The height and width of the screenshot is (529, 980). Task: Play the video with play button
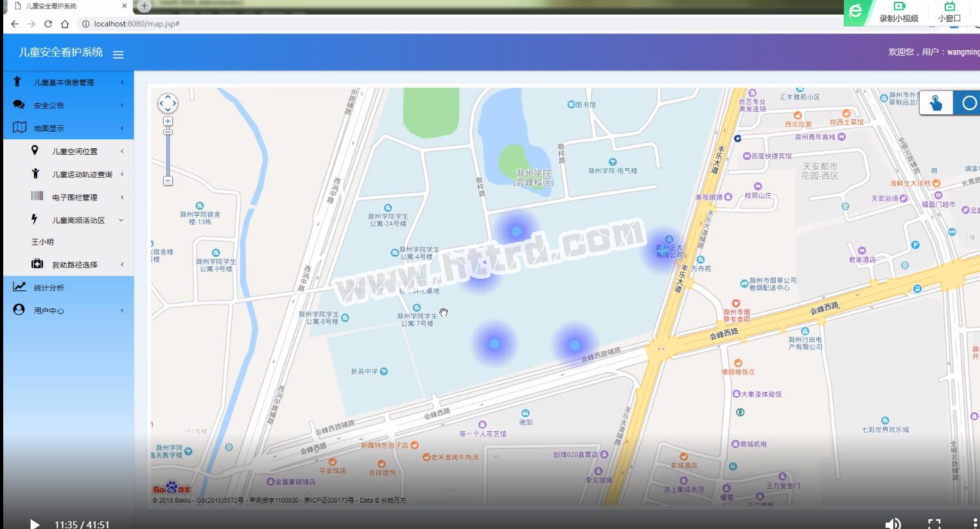[x=35, y=525]
